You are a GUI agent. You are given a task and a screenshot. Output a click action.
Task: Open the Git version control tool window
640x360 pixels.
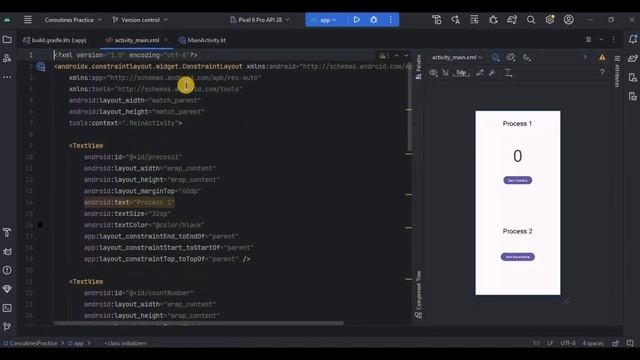(7, 327)
